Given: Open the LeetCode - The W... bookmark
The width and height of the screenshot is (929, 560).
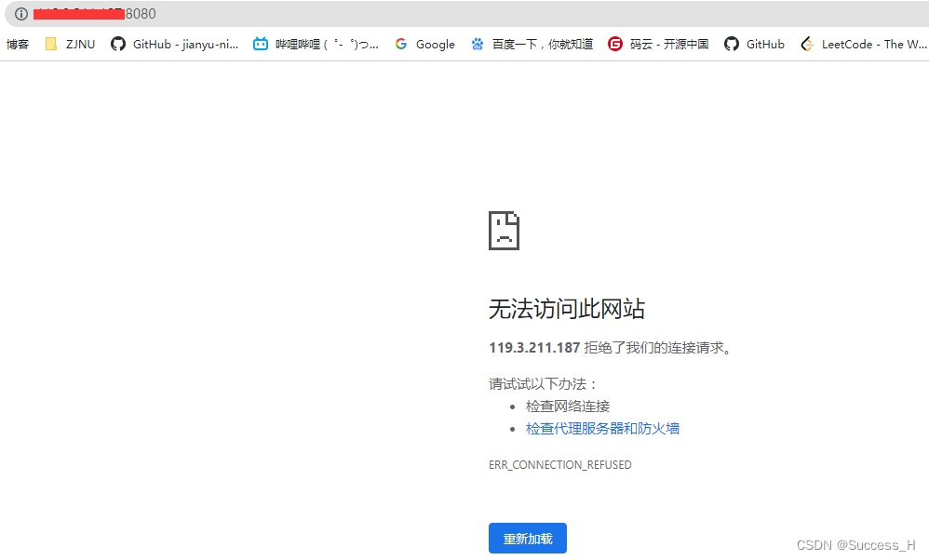Looking at the screenshot, I should 863,44.
